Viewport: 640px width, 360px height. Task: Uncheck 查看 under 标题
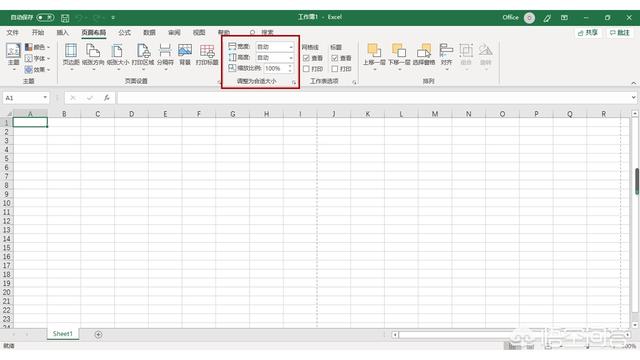335,58
